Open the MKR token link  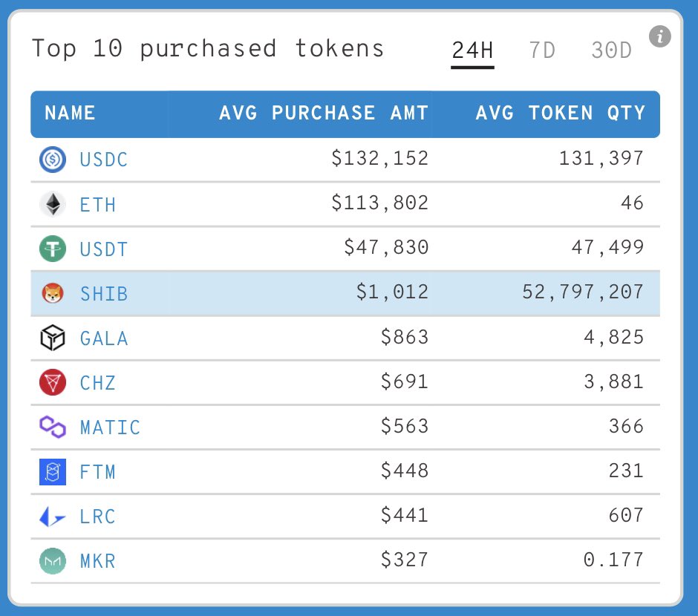(97, 561)
